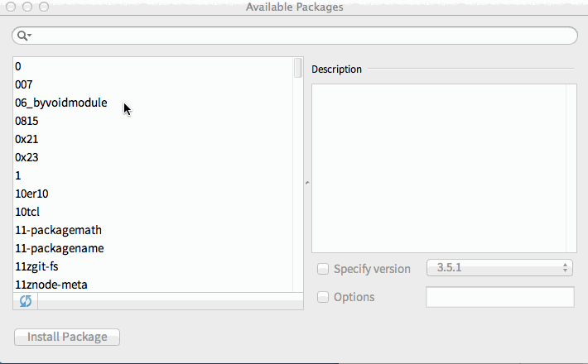Select the 10tcl package entry
Image resolution: width=588 pixels, height=364 pixels.
27,212
